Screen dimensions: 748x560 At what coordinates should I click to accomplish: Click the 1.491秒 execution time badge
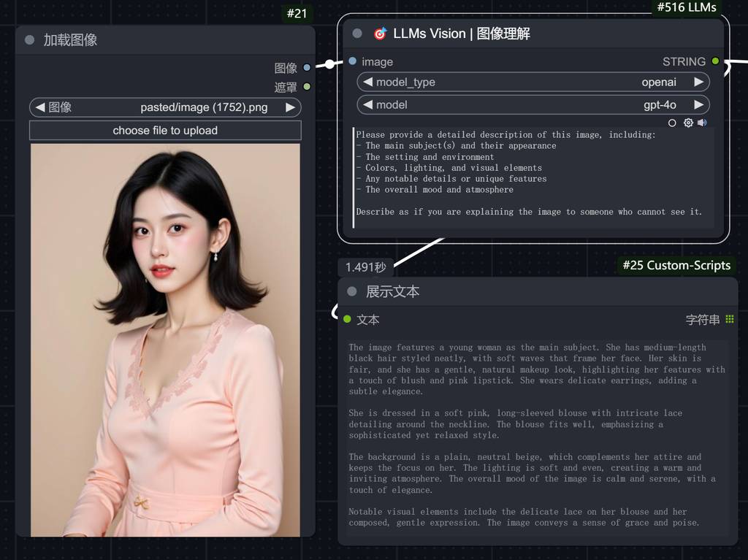(x=365, y=267)
